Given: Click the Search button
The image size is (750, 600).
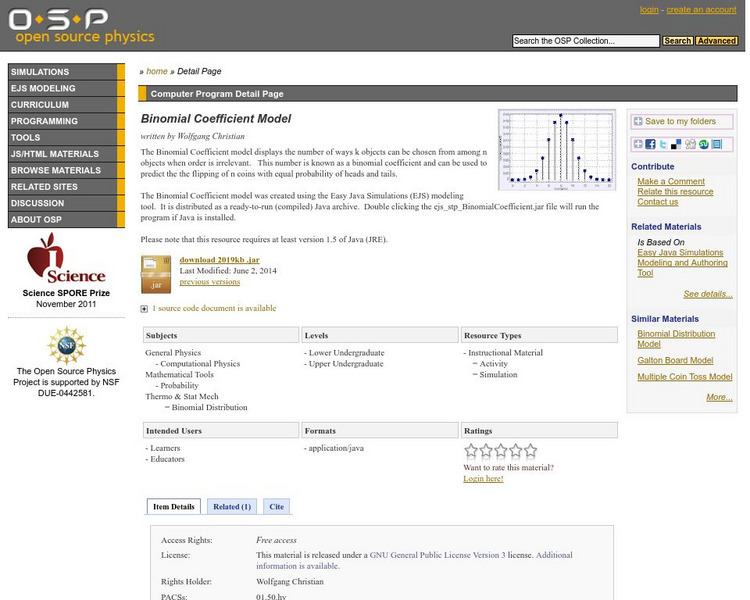Looking at the screenshot, I should [677, 41].
